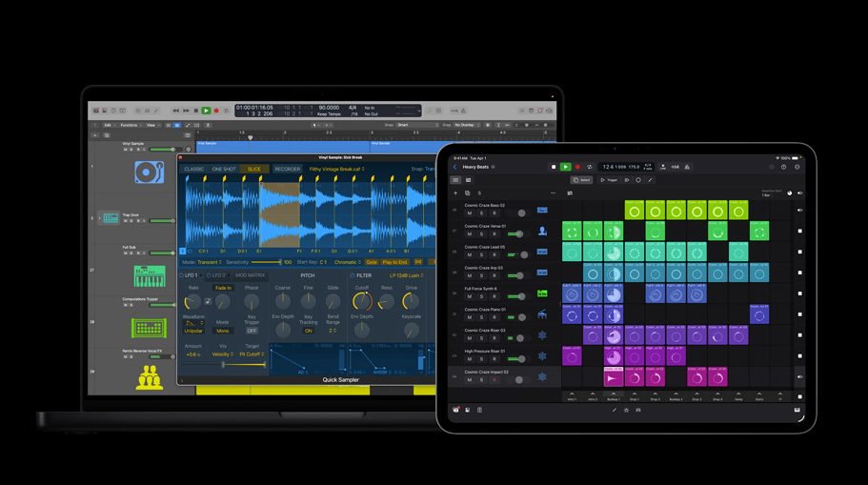Viewport: 868px width, 485px height.
Task: Select the RECORDER mode tab in Quick Sampler
Action: point(288,169)
